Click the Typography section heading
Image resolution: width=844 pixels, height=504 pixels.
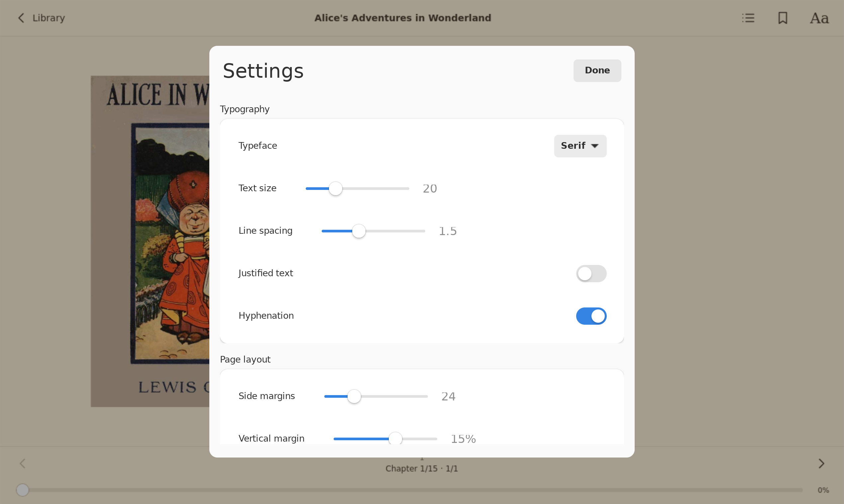coord(245,109)
